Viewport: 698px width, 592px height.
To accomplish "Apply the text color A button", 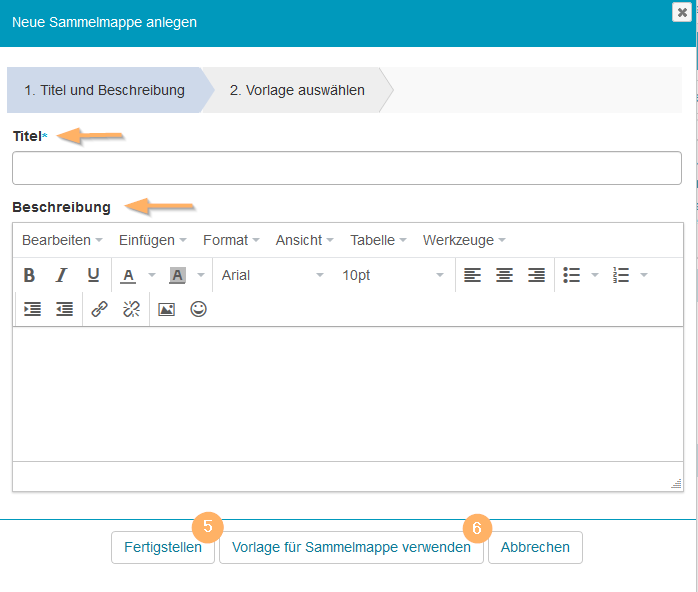I will [x=128, y=275].
